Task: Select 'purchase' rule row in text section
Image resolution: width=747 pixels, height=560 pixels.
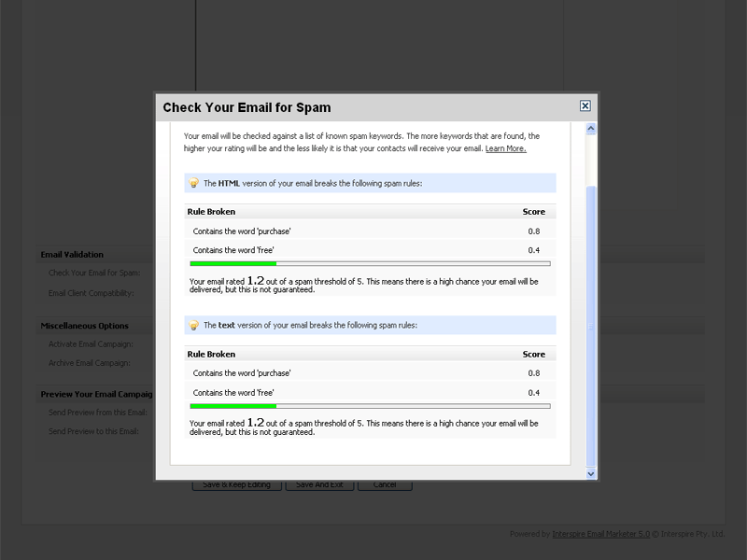Action: (370, 373)
